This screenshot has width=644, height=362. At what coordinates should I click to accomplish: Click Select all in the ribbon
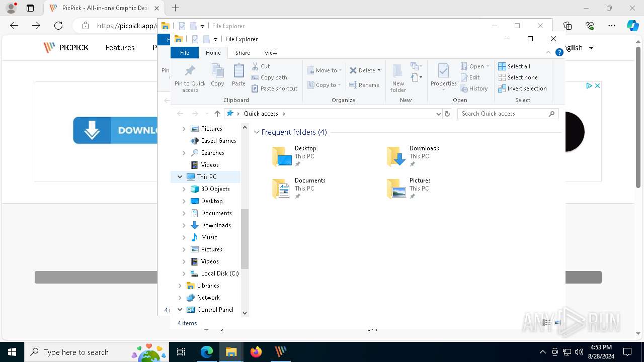point(514,66)
